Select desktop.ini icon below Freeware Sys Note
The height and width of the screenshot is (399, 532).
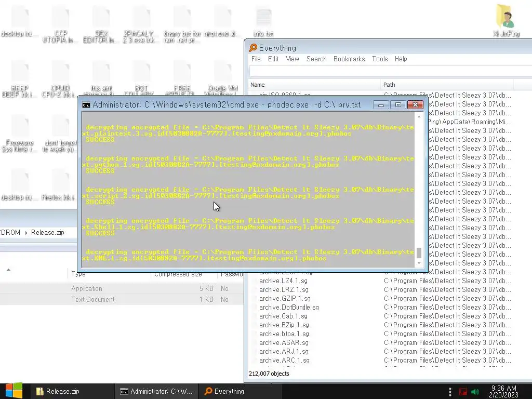pos(20,185)
